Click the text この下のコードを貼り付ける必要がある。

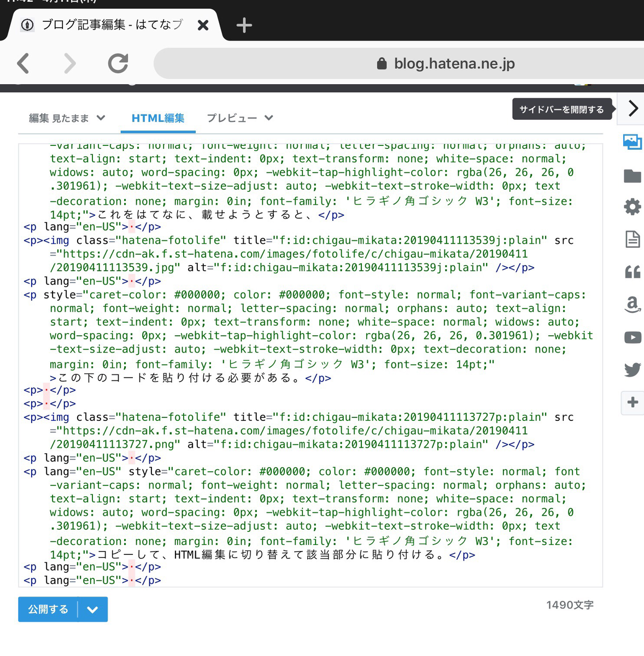click(x=181, y=378)
